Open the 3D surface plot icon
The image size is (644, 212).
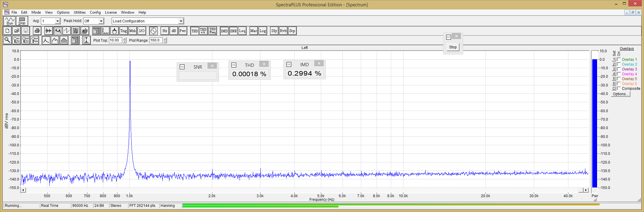[85, 31]
